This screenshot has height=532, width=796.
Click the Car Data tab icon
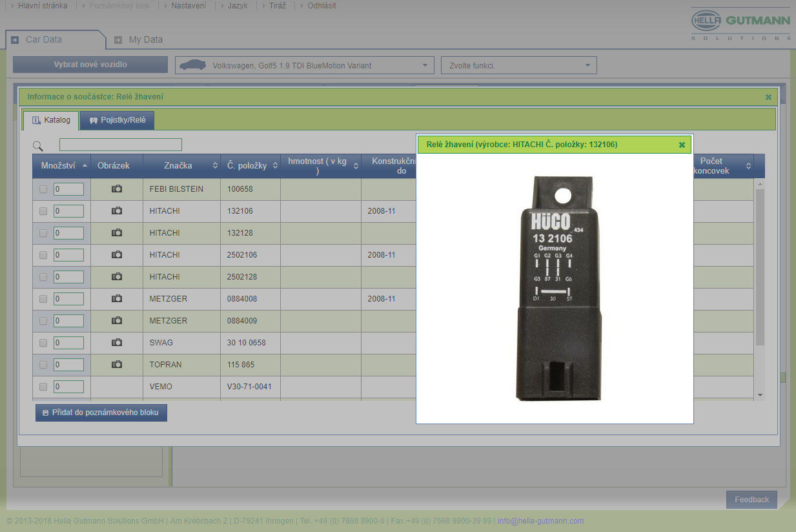click(15, 40)
